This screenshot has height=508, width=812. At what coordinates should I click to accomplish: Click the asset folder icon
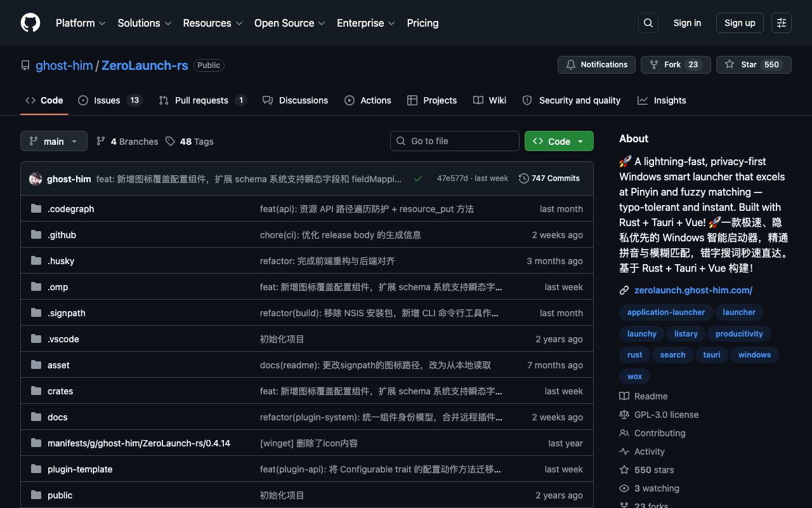tap(36, 365)
